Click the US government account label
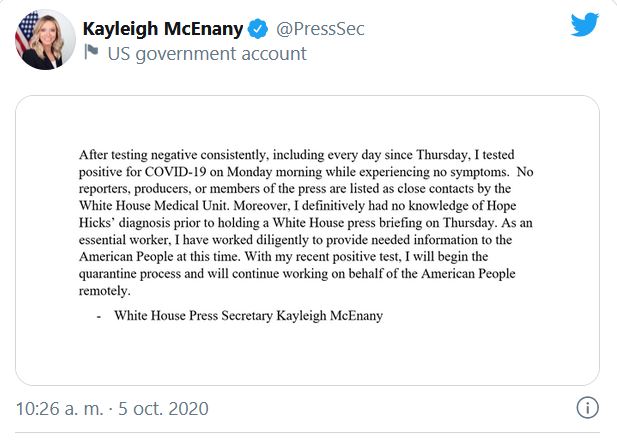 [206, 54]
